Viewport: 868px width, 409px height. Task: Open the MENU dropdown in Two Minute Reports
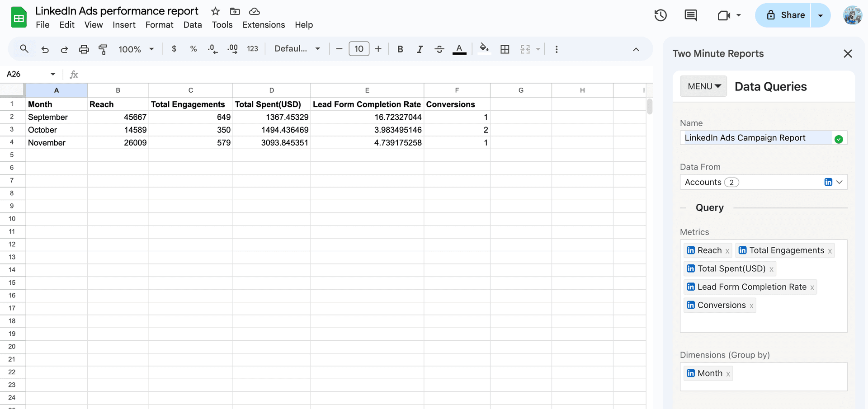(703, 86)
